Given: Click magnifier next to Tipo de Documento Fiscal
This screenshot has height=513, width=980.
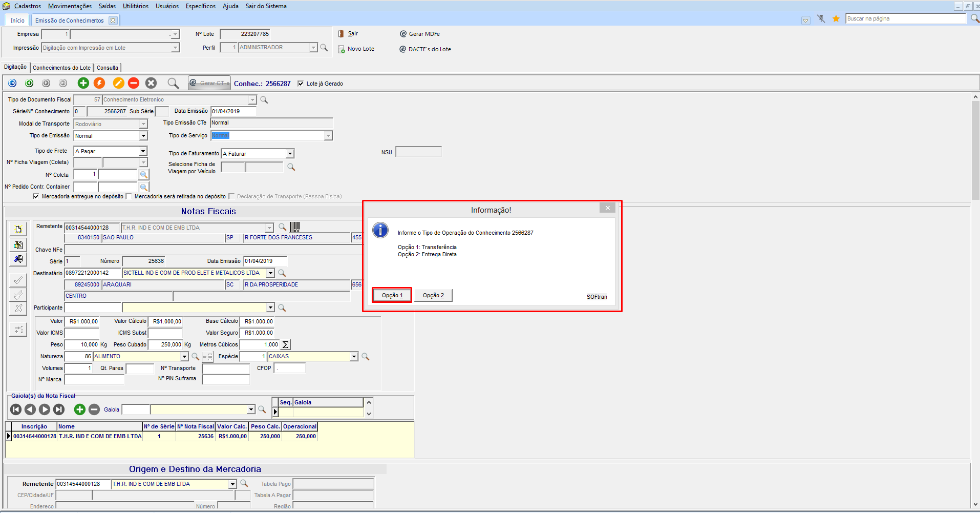Looking at the screenshot, I should [264, 100].
